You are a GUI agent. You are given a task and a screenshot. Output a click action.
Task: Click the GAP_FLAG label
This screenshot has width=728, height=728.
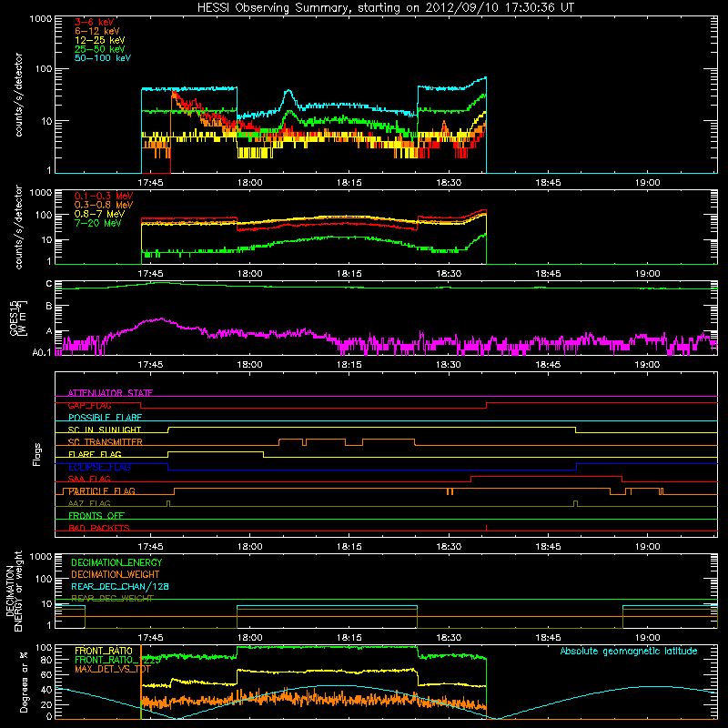(89, 405)
